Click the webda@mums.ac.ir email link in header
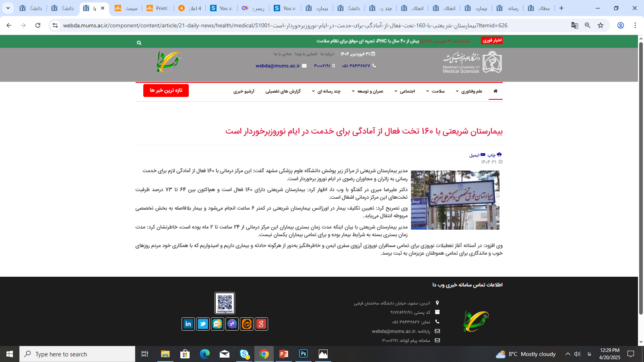 pos(278,66)
